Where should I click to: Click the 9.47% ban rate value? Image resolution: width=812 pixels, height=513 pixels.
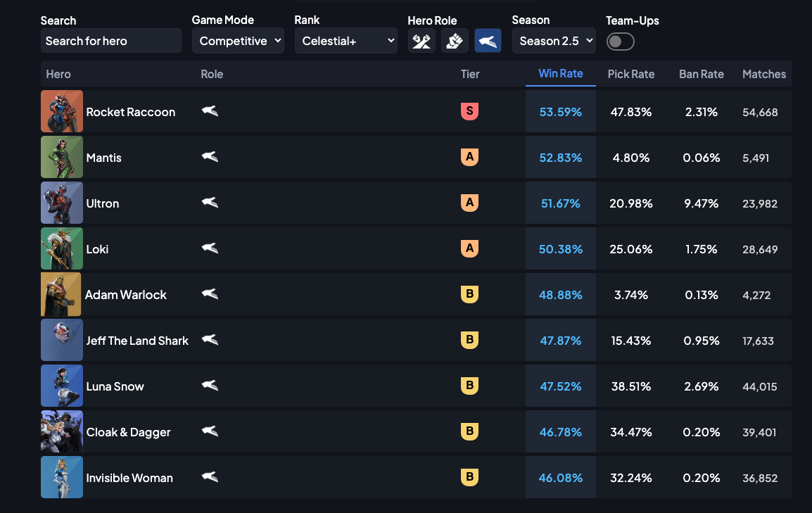click(x=702, y=203)
